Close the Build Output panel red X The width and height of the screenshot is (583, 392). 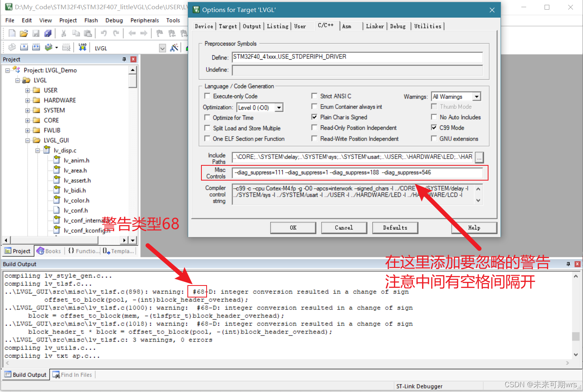pyautogui.click(x=577, y=264)
